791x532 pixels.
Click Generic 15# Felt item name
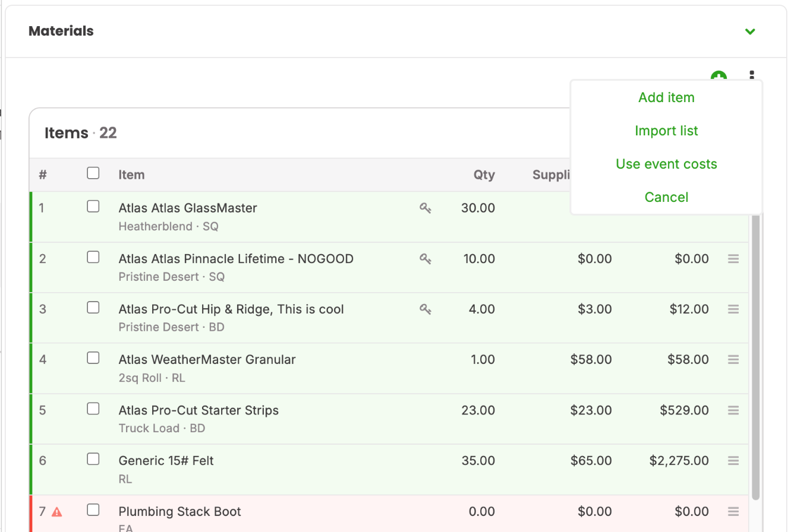[x=166, y=461]
